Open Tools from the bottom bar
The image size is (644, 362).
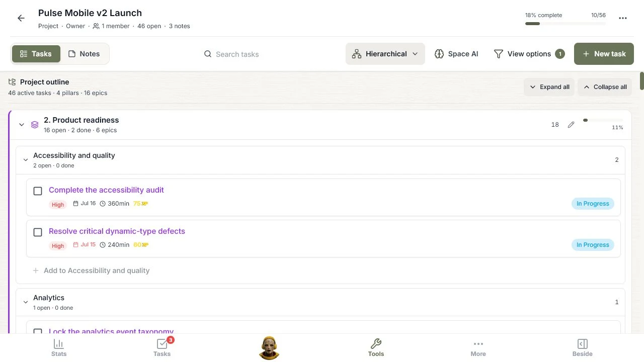click(376, 348)
